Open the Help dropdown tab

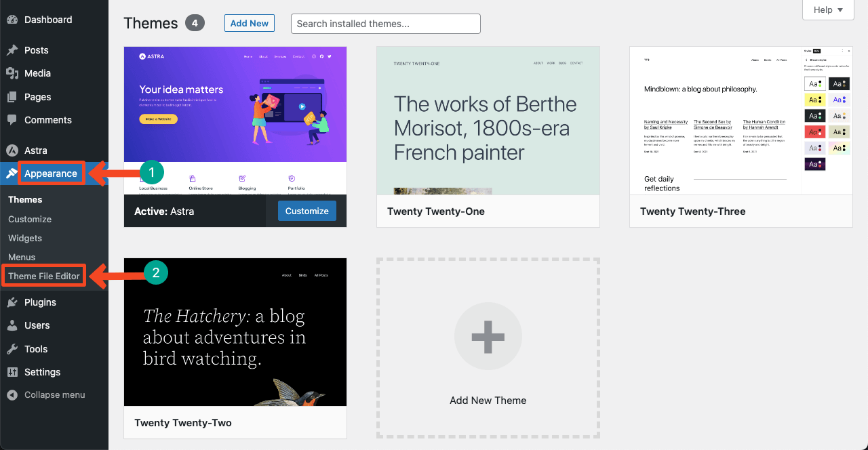828,9
